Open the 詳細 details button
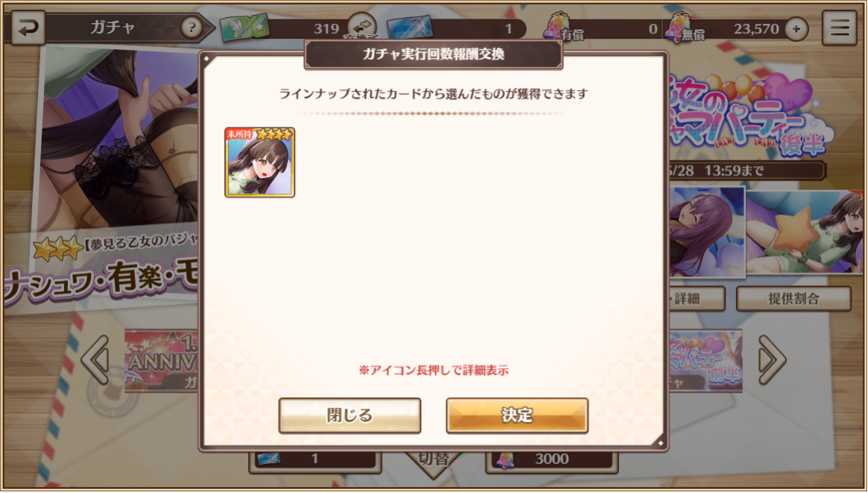This screenshot has width=868, height=493. [x=697, y=299]
